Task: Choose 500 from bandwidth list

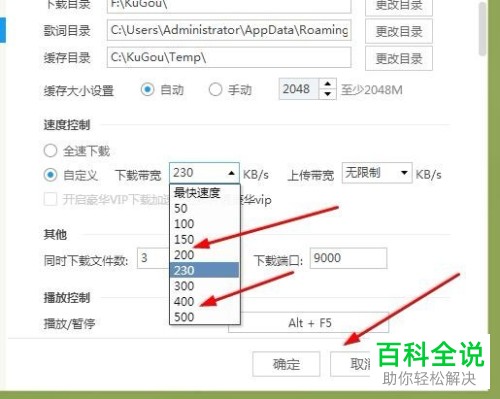Action: [205, 317]
